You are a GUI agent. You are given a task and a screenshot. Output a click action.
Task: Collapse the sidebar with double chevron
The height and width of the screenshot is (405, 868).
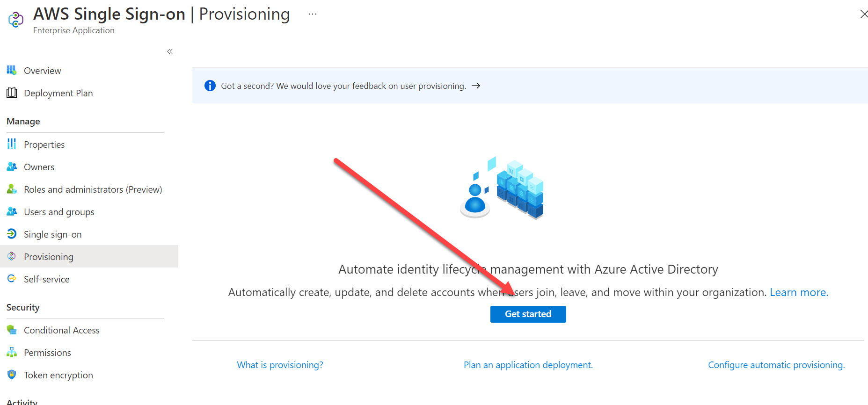click(170, 51)
